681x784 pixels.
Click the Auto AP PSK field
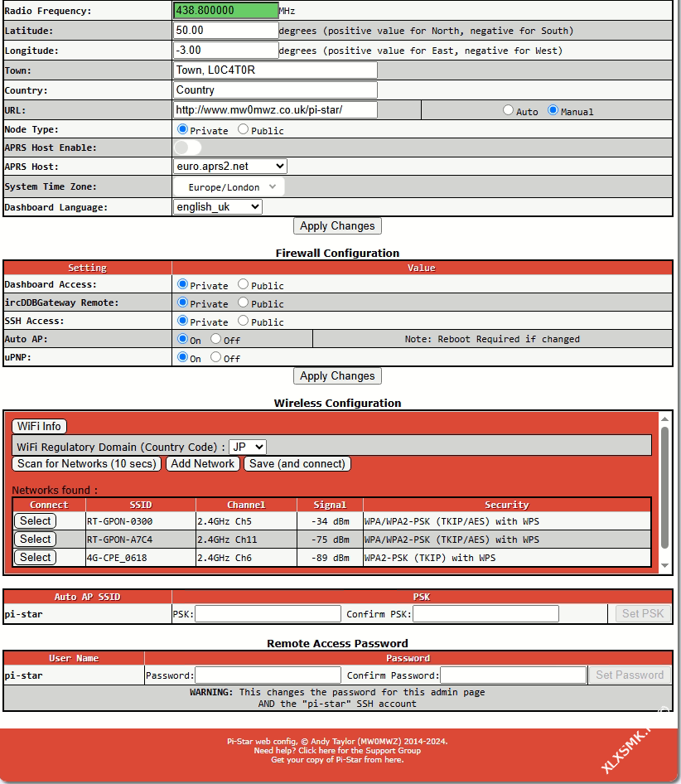[x=268, y=613]
